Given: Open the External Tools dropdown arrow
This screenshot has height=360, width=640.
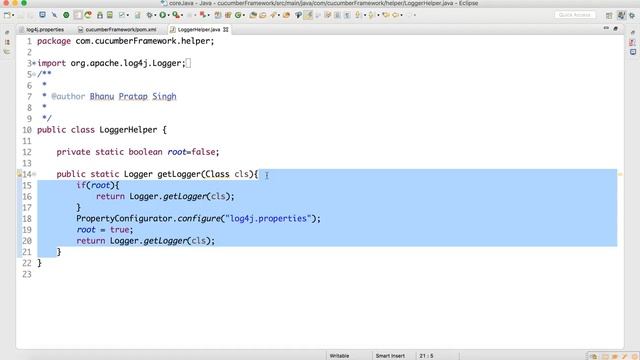Looking at the screenshot, I should pos(181,16).
